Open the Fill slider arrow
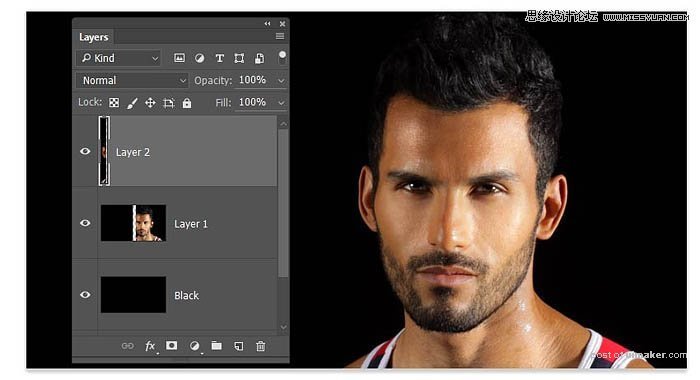The width and height of the screenshot is (700, 380). 281,103
